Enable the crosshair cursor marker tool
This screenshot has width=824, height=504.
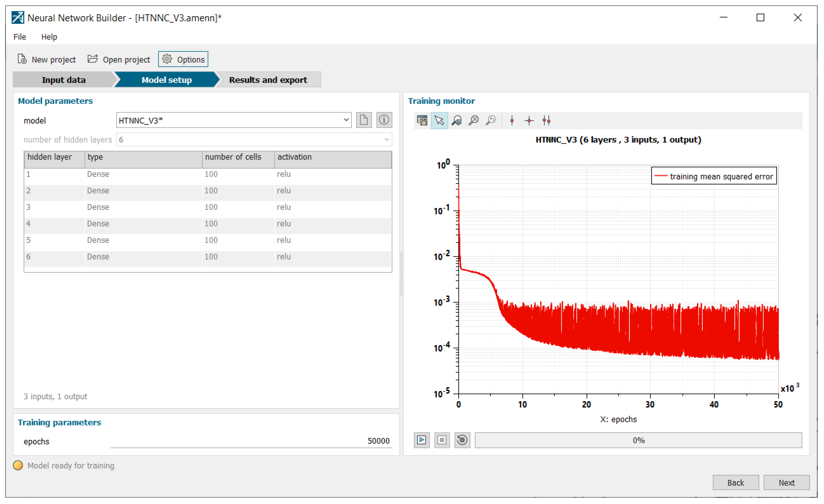[x=529, y=120]
